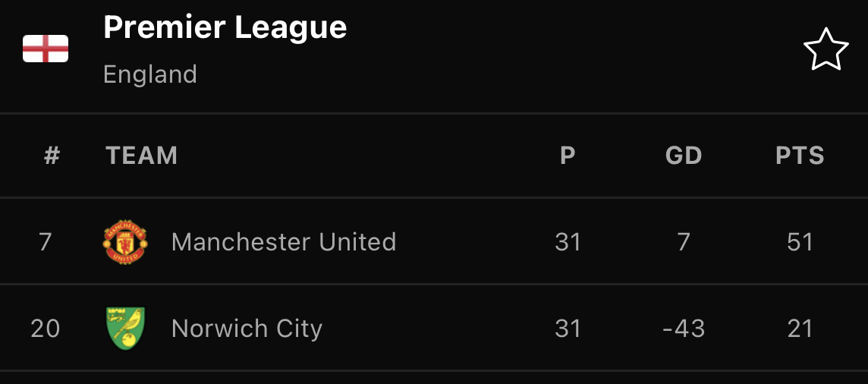The image size is (868, 384).
Task: Click Norwich City's position number 20
Action: point(46,328)
